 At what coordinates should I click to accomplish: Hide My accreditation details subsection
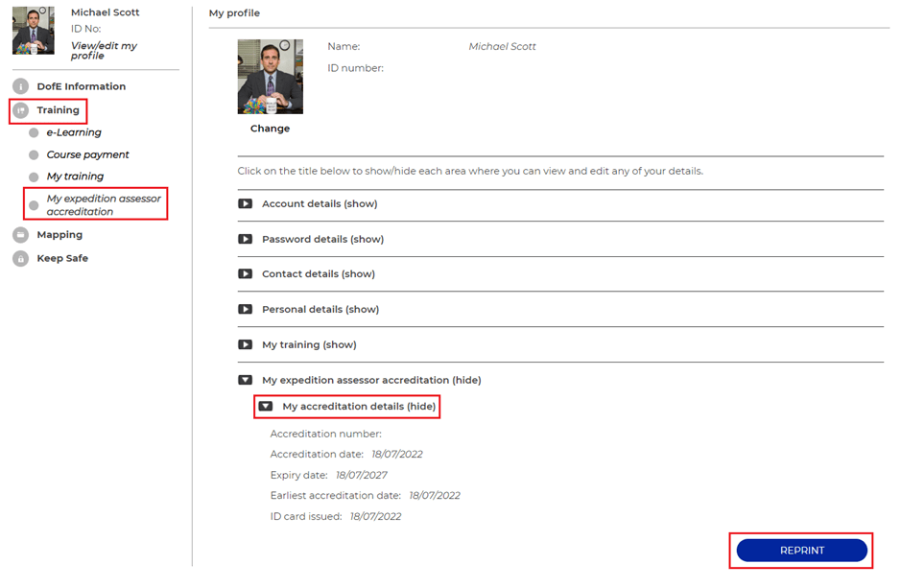[x=266, y=406]
